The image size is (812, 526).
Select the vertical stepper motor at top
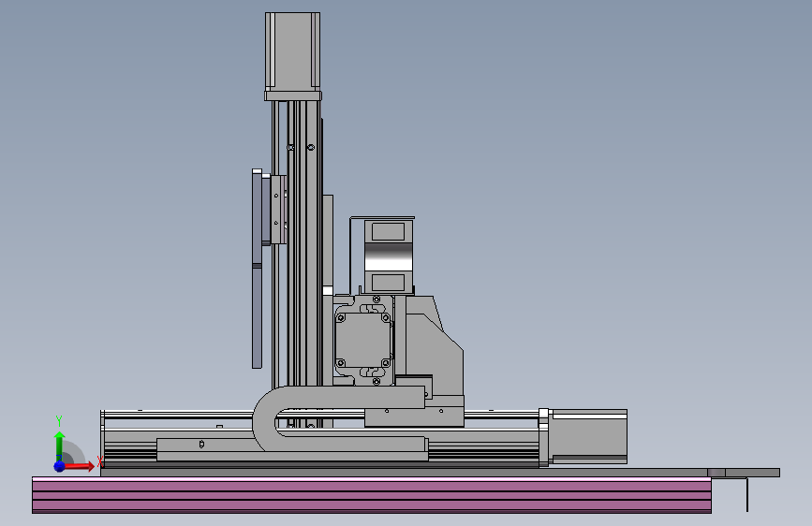[x=292, y=51]
